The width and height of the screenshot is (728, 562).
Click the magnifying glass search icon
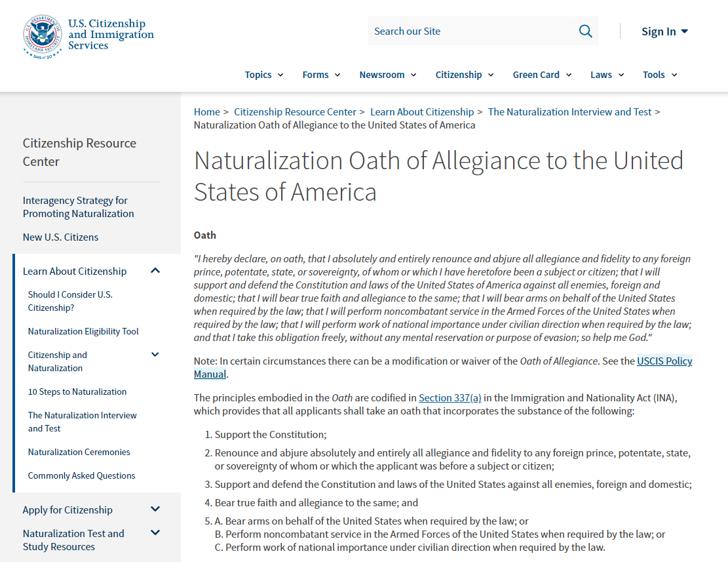pyautogui.click(x=585, y=31)
